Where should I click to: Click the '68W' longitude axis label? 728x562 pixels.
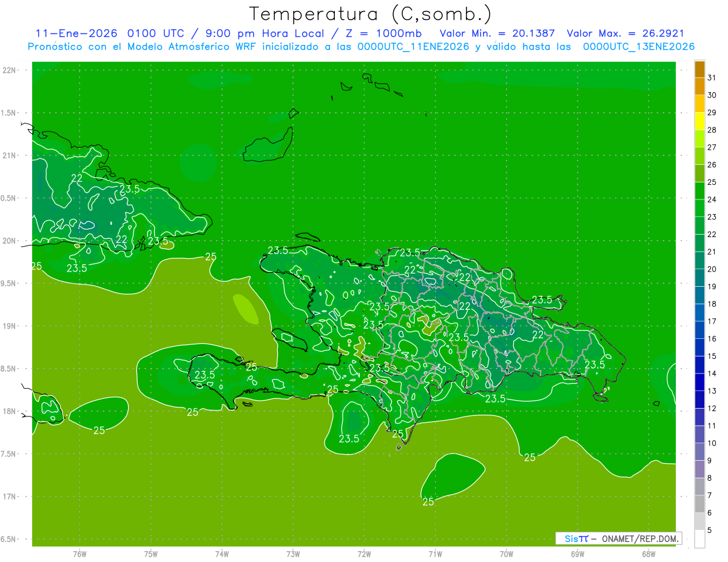(x=648, y=554)
